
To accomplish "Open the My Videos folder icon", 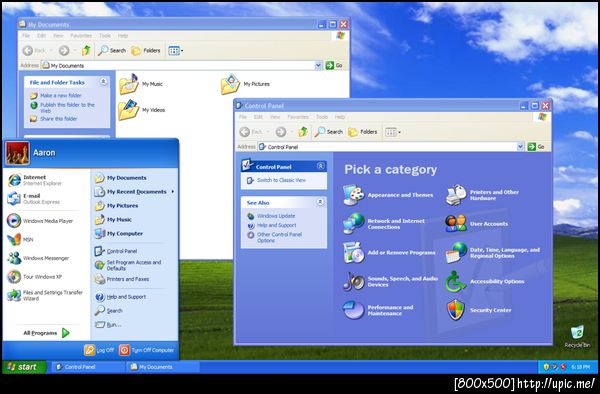I will click(129, 110).
